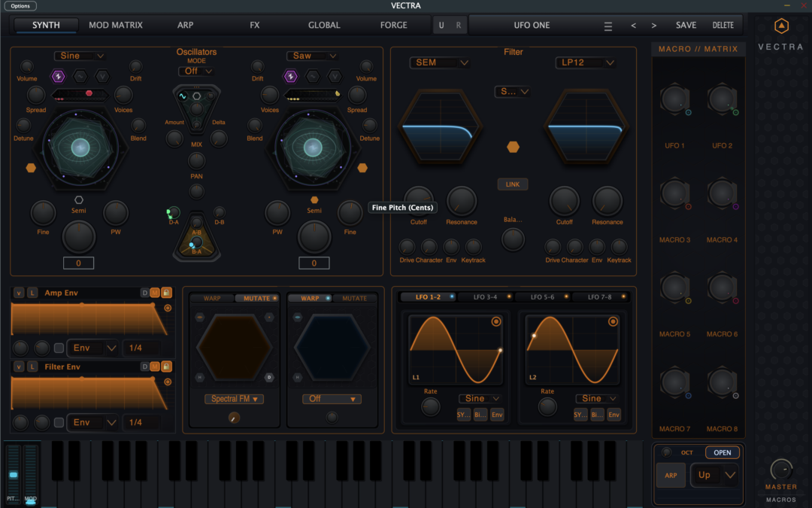Image resolution: width=812 pixels, height=508 pixels.
Task: Select the sine-wave modulator hexagon beside oscillator B
Action: tap(313, 75)
